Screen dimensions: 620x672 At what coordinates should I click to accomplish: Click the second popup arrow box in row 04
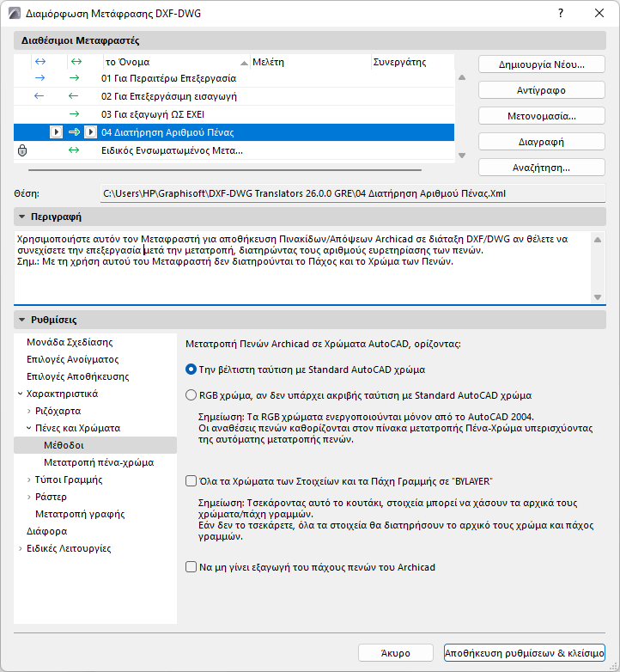[90, 132]
